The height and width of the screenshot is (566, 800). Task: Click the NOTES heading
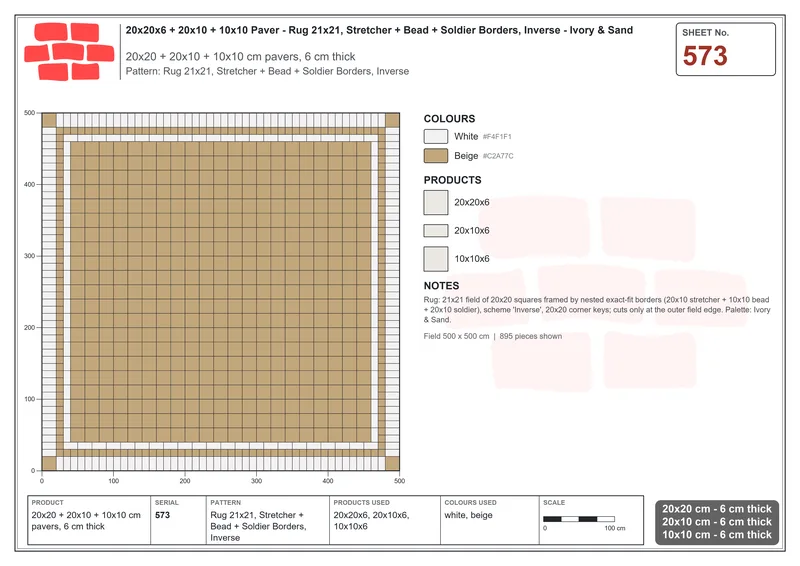click(x=441, y=286)
